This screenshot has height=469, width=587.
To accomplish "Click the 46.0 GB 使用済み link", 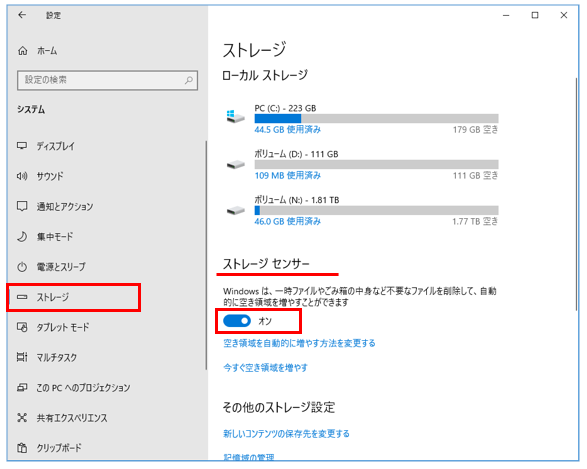I will (288, 222).
